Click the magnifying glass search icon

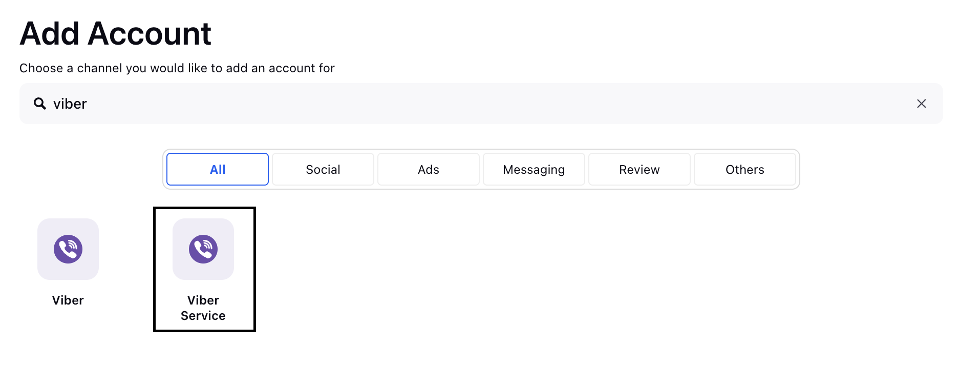click(x=40, y=104)
